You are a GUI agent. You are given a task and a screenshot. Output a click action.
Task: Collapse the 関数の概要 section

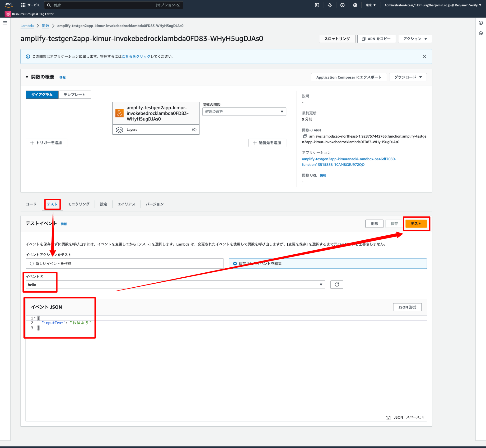coord(27,77)
